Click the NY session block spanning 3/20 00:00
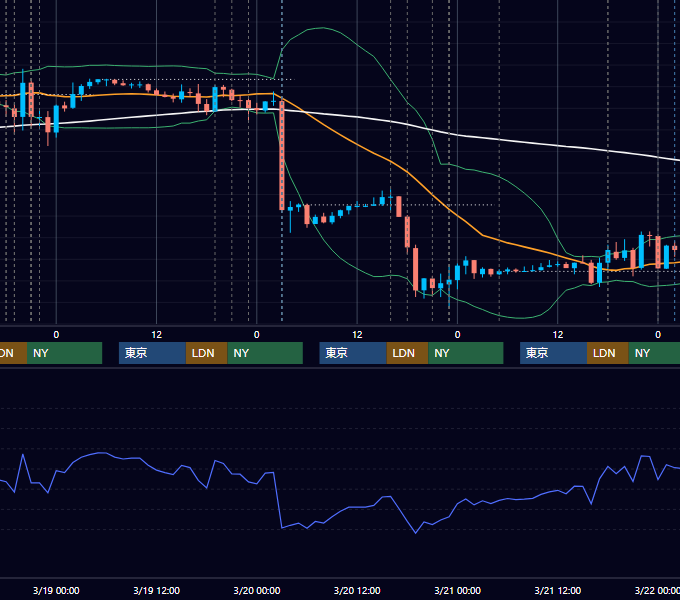Screen dimensions: 680x600 [x=265, y=353]
